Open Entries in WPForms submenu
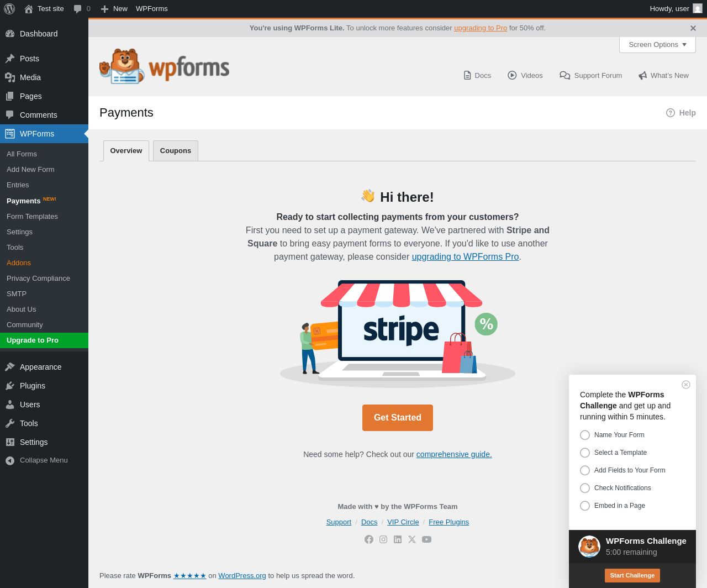Image resolution: width=707 pixels, height=588 pixels. (18, 185)
